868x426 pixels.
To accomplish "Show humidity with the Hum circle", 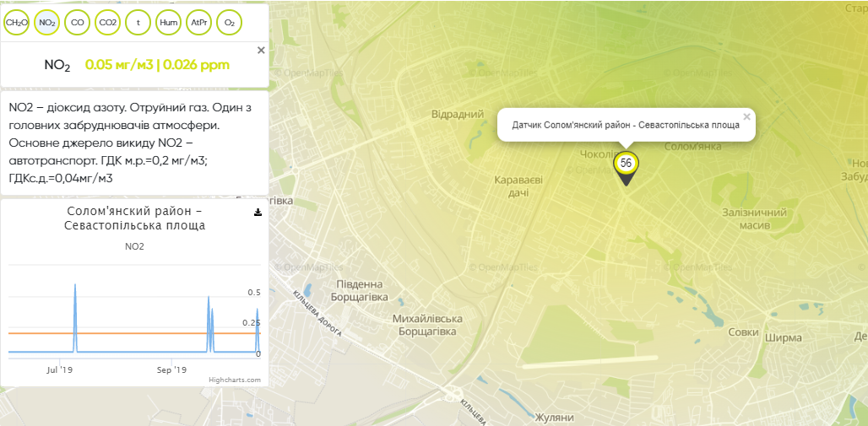I will 169,23.
